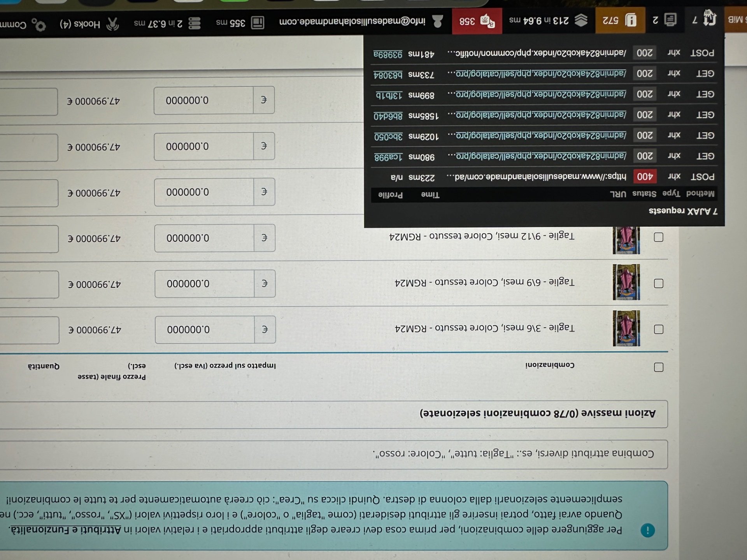This screenshot has height=560, width=747.
Task: Check the Taglie 3\6 mesi combination checkbox
Action: [658, 329]
